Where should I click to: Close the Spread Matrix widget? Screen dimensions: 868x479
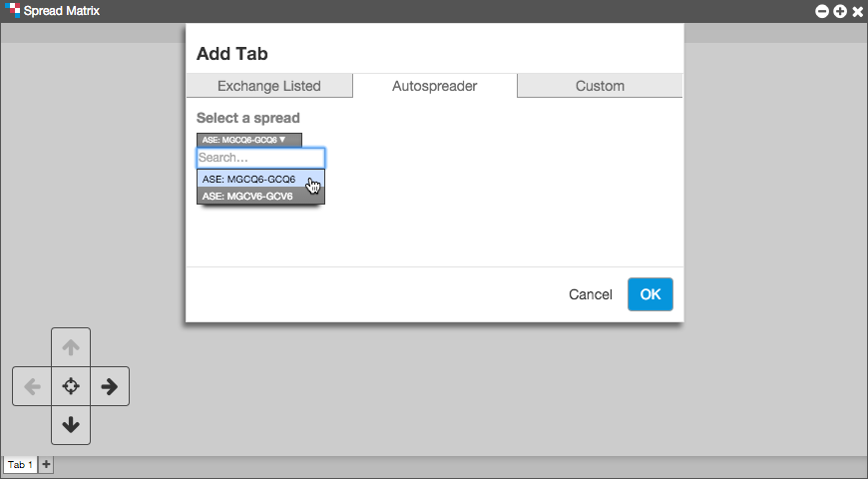(857, 11)
